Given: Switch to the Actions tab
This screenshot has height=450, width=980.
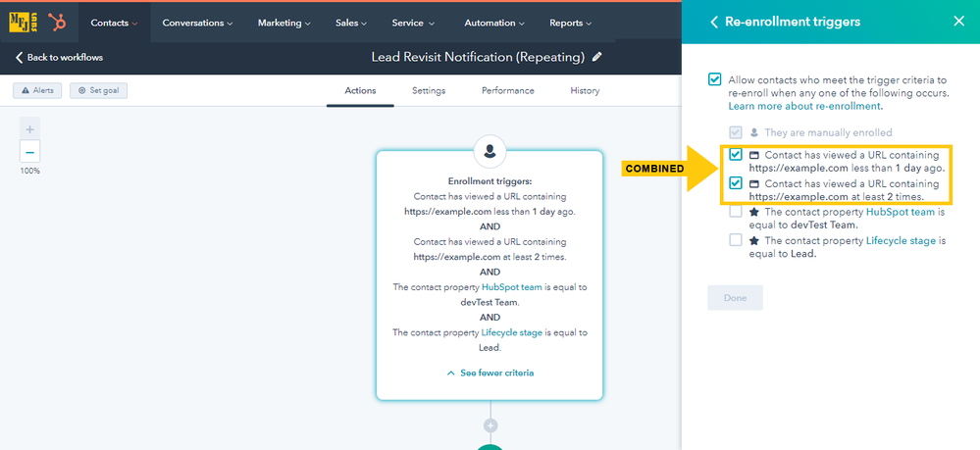Looking at the screenshot, I should (x=361, y=90).
